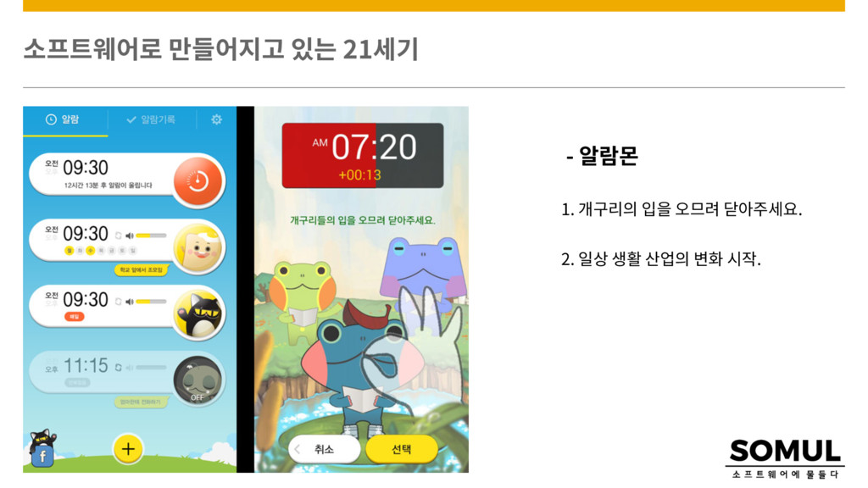Switch to the 알람기록 tab
The height and width of the screenshot is (488, 868).
152,119
